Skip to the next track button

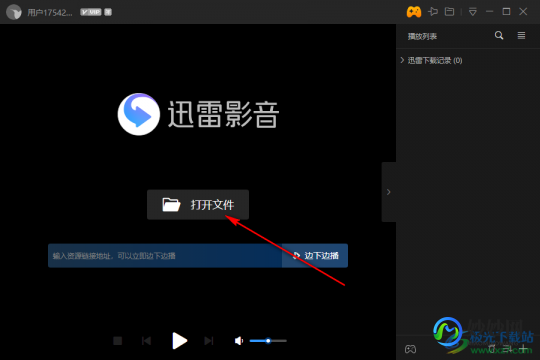(209, 341)
